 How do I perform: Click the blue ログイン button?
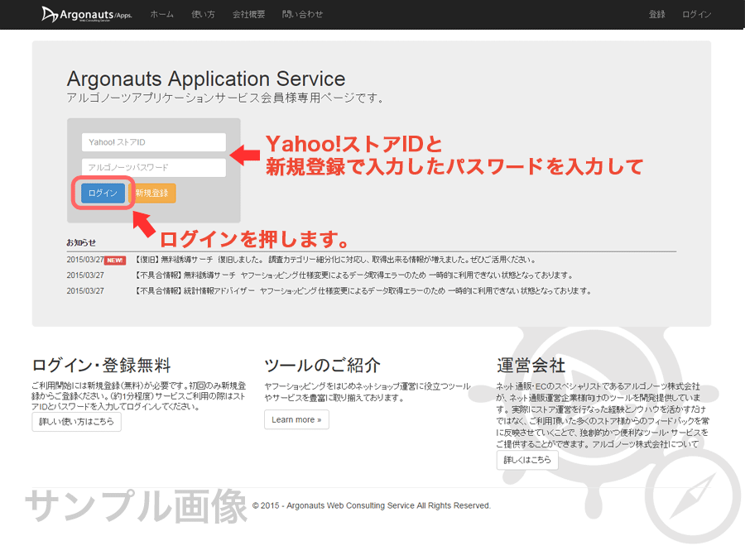click(103, 193)
